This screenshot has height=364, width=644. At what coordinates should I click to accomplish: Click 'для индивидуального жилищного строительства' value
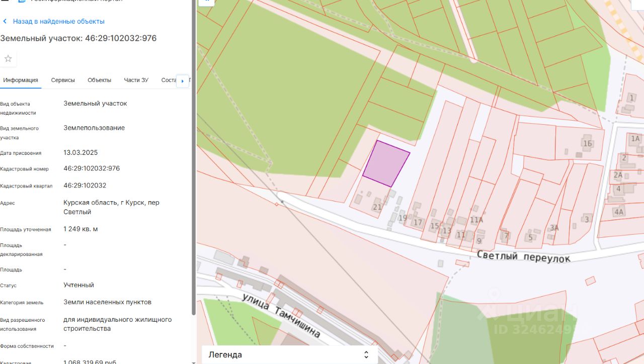click(x=117, y=324)
